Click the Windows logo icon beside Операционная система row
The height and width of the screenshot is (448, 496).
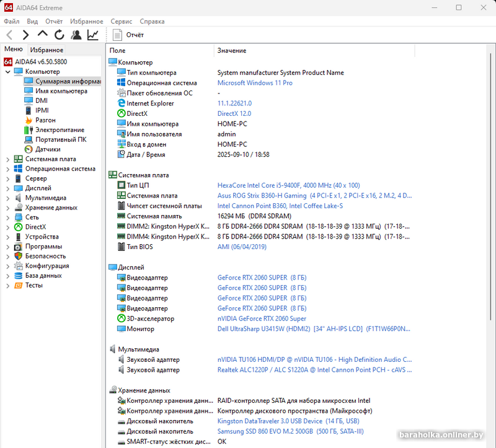(121, 82)
